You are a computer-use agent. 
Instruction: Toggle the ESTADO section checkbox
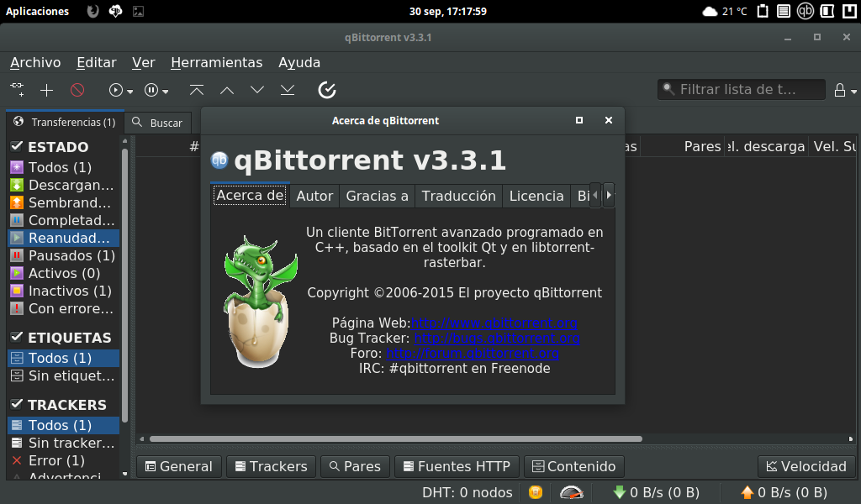(x=17, y=146)
